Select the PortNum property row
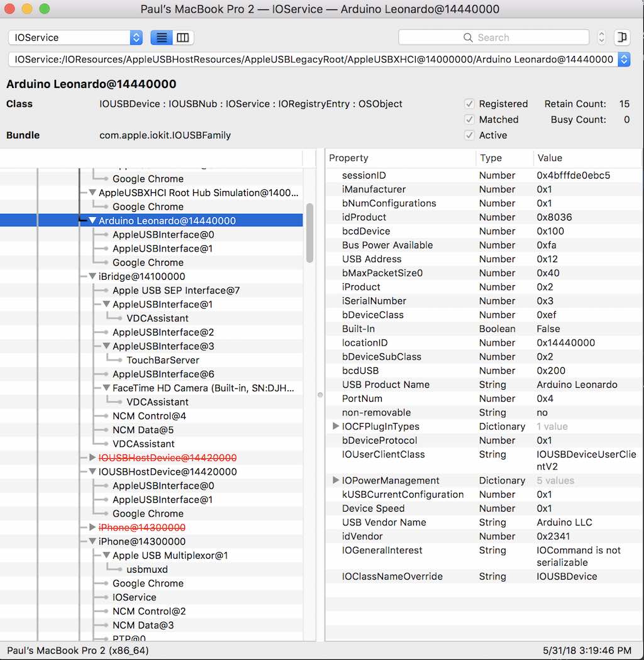Screen dimensions: 644x660 point(484,399)
